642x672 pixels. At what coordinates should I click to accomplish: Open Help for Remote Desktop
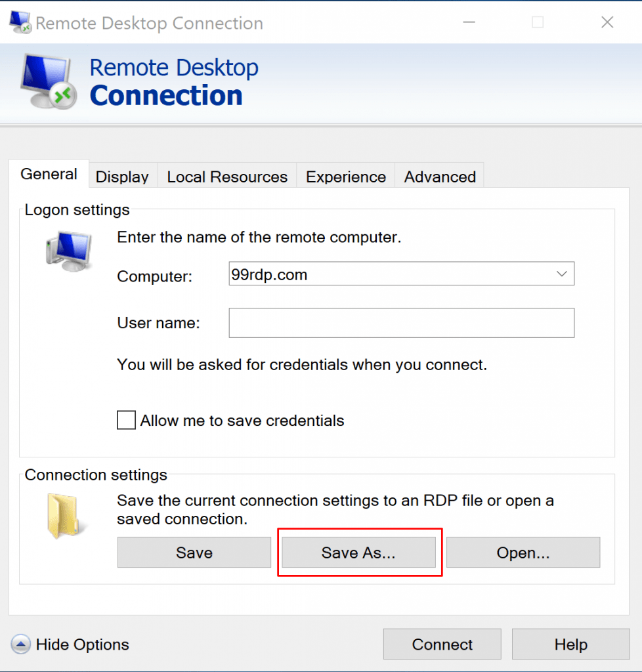click(571, 644)
